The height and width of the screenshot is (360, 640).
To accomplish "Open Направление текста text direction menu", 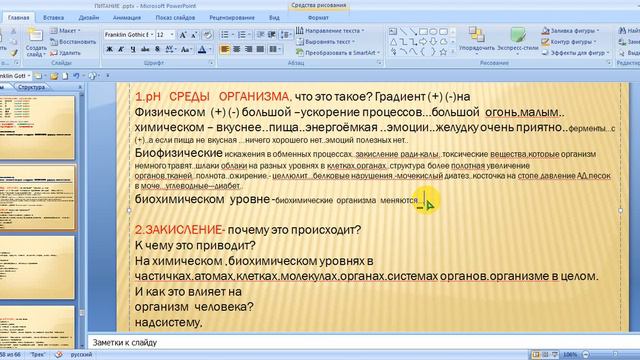I will 330,31.
